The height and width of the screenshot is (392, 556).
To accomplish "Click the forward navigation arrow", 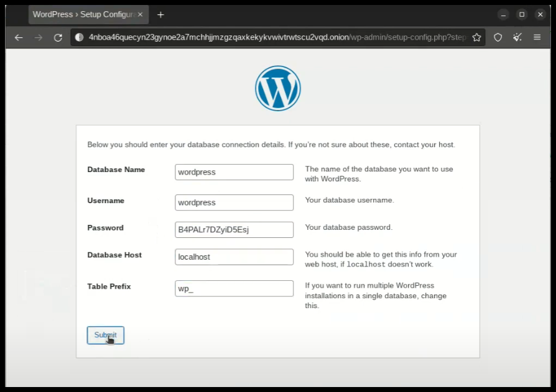I will tap(39, 37).
